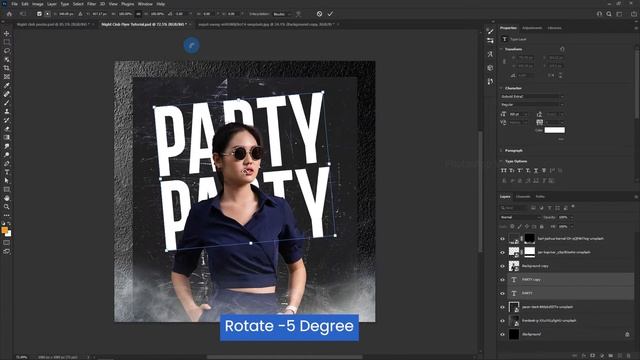
Task: Select the Path Selection tool
Action: 7,180
